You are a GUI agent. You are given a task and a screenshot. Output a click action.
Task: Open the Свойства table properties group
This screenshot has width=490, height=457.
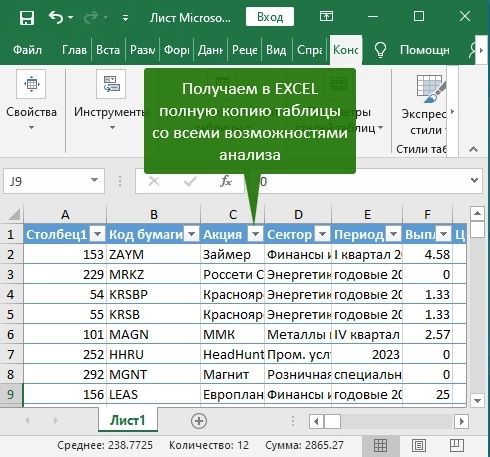click(31, 100)
